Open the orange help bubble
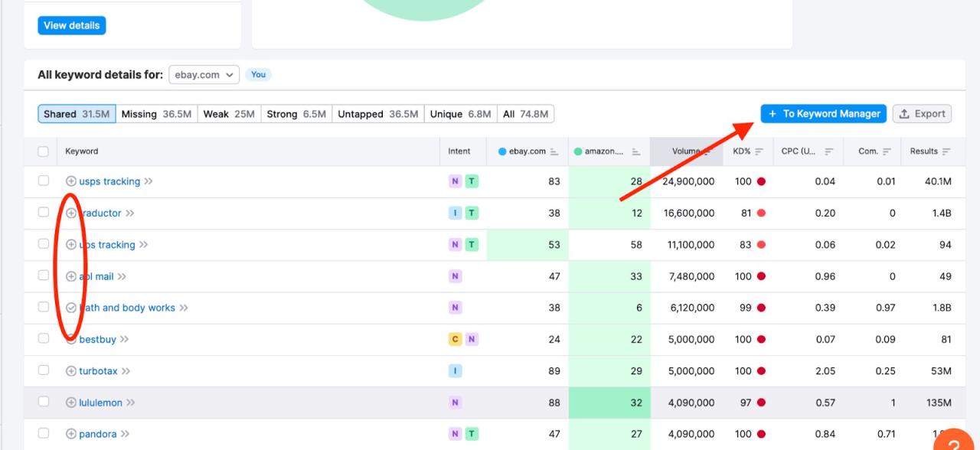This screenshot has width=980, height=450. pyautogui.click(x=954, y=440)
